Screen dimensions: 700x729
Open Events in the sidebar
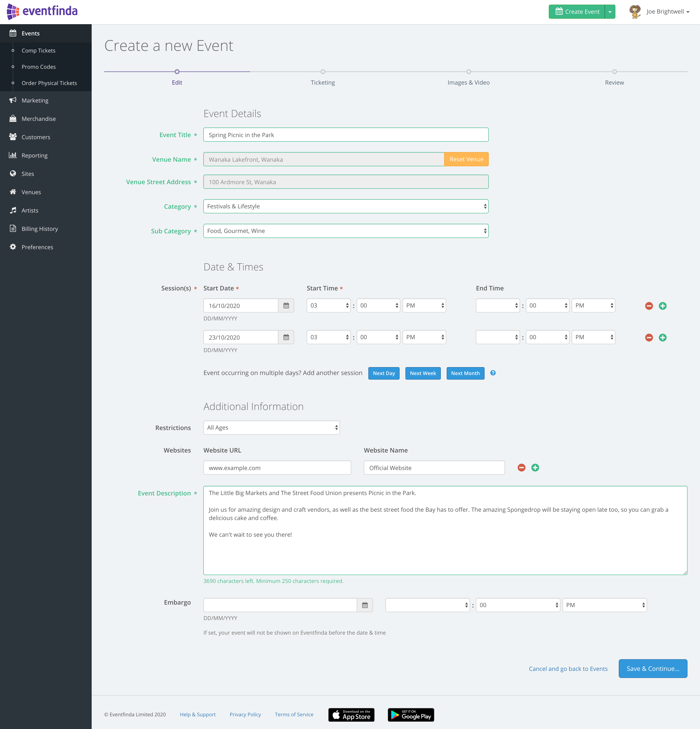pos(46,34)
